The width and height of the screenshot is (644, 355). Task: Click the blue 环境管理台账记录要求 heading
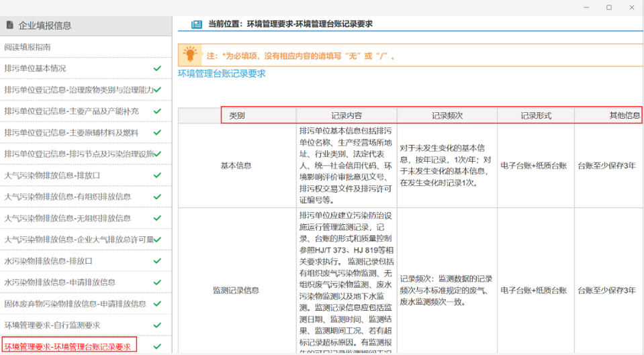[222, 74]
